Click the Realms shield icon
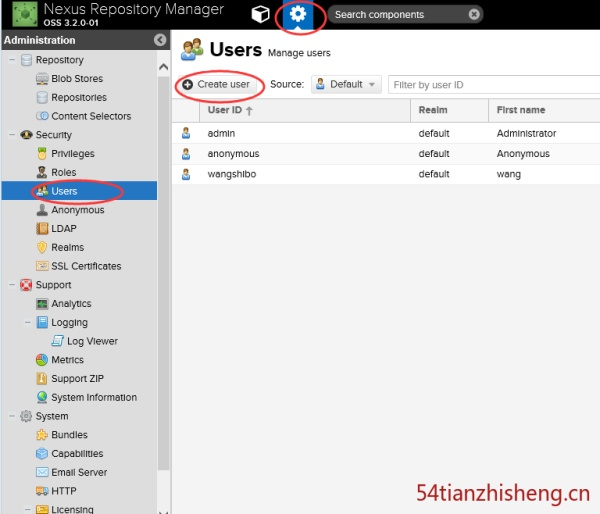Image resolution: width=600 pixels, height=514 pixels. (42, 247)
